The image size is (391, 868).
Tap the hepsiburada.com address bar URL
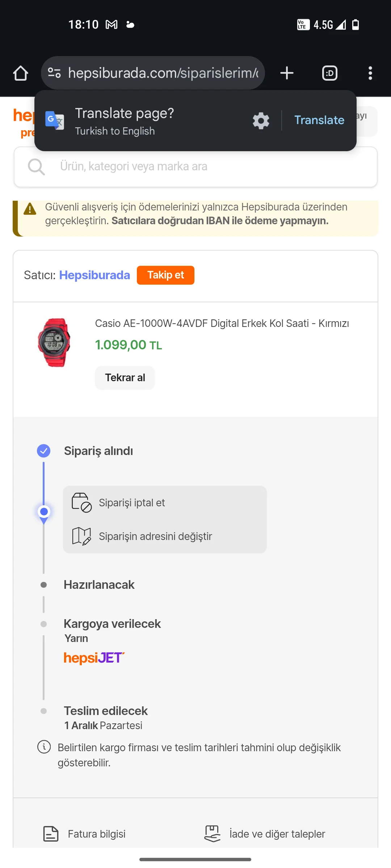(163, 73)
